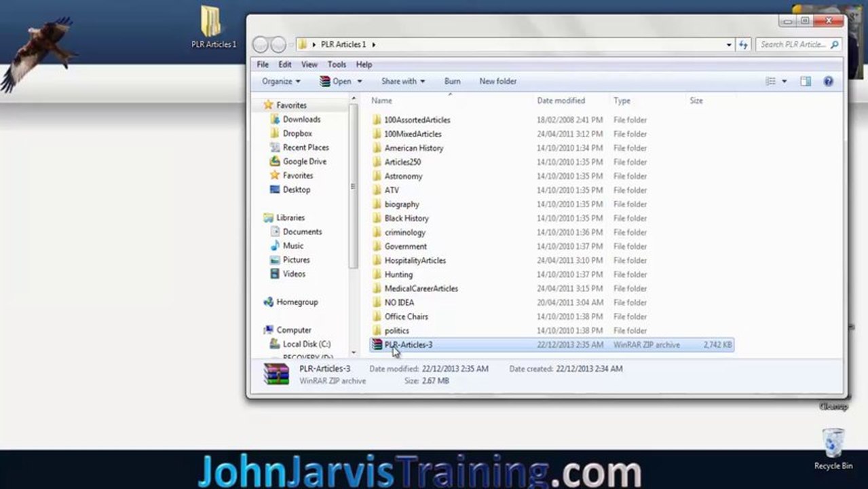
Task: Select the Office Chairs folder row
Action: [x=551, y=316]
